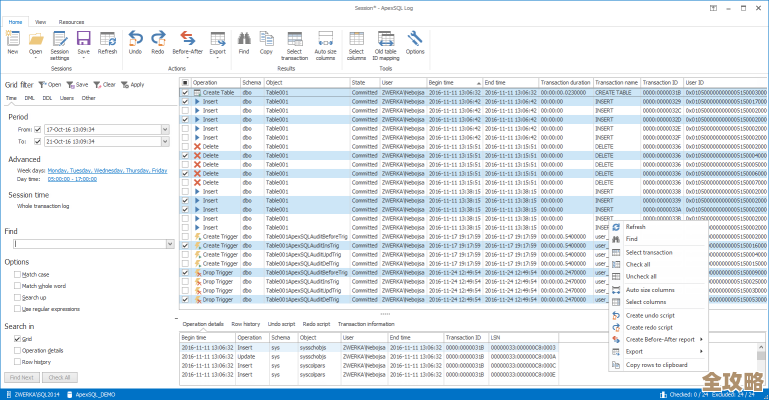Click the Find binoculars icon

click(244, 38)
